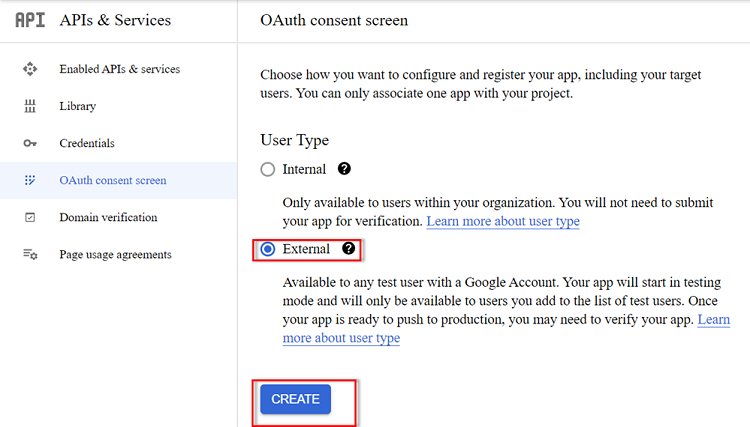Open the help icon next to Internal
This screenshot has width=750, height=427.
tap(344, 169)
